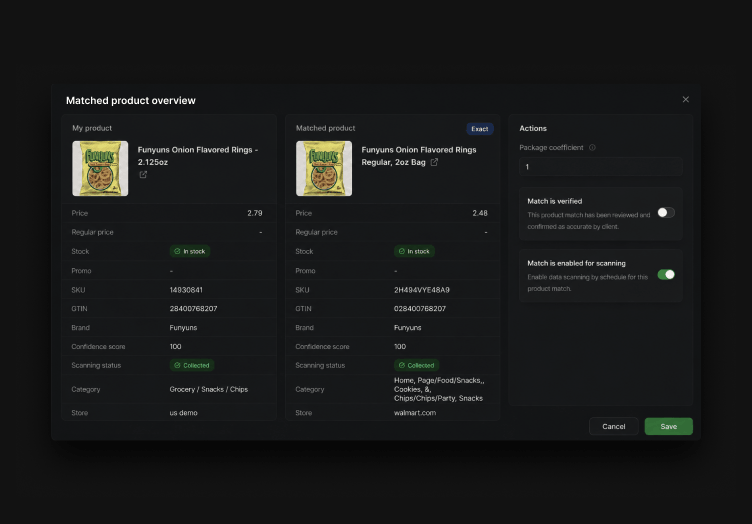The image size is (752, 524).
Task: Open matched product's external link icon
Action: coord(434,162)
